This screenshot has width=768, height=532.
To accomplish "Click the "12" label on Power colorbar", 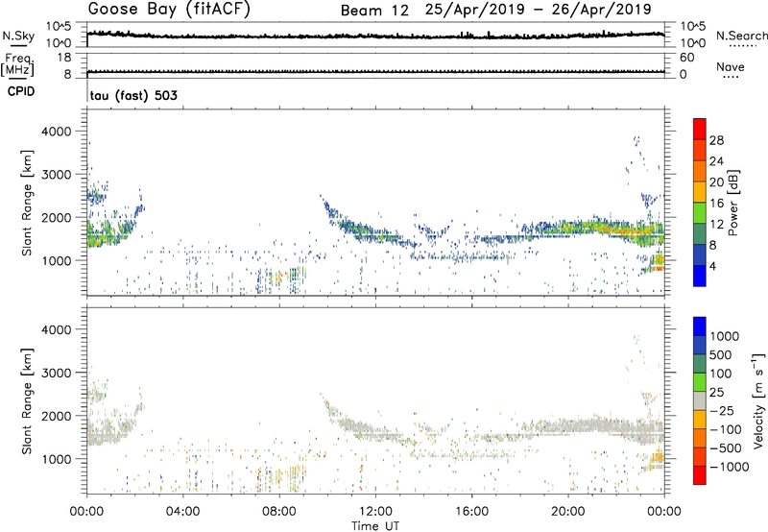I will [x=716, y=225].
